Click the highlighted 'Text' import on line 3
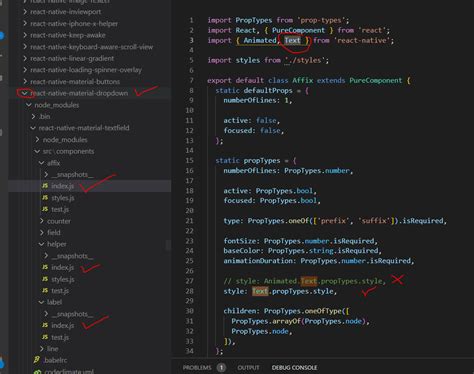Screen dimensions: 474x374 (292, 40)
